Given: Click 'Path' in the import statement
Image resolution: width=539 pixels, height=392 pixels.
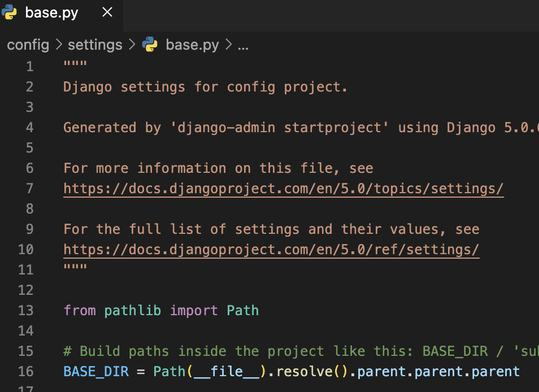Looking at the screenshot, I should (x=242, y=311).
